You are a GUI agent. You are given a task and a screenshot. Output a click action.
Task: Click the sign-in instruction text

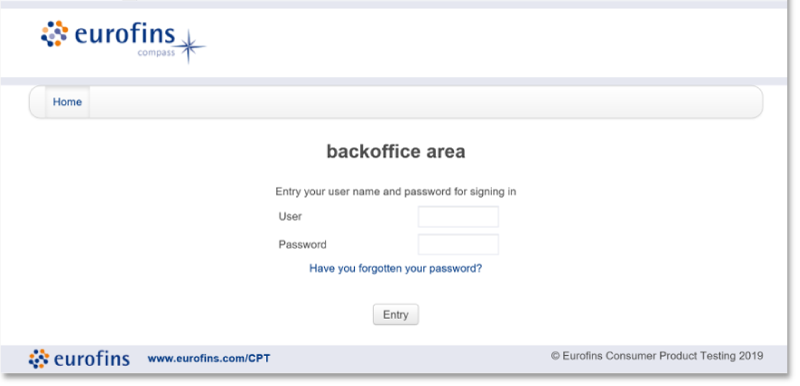point(396,192)
